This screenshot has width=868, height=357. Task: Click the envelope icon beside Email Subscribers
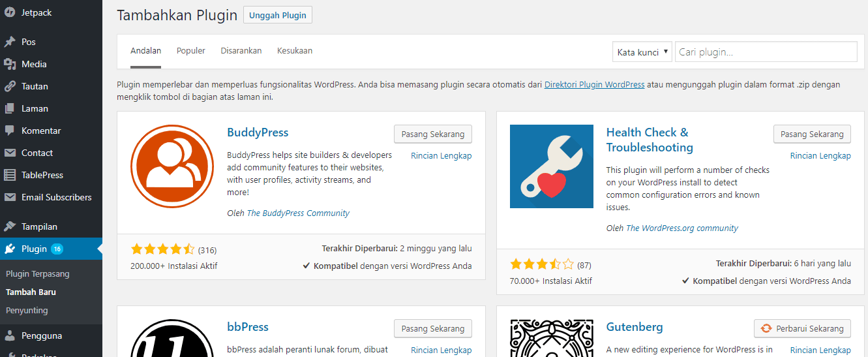point(10,197)
